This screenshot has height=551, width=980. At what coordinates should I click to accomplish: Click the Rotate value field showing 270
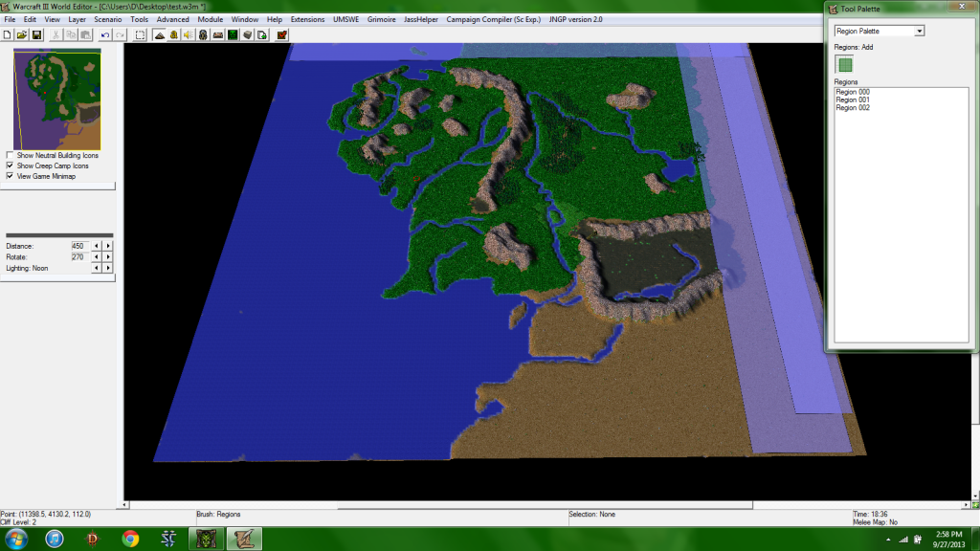[x=79, y=256]
